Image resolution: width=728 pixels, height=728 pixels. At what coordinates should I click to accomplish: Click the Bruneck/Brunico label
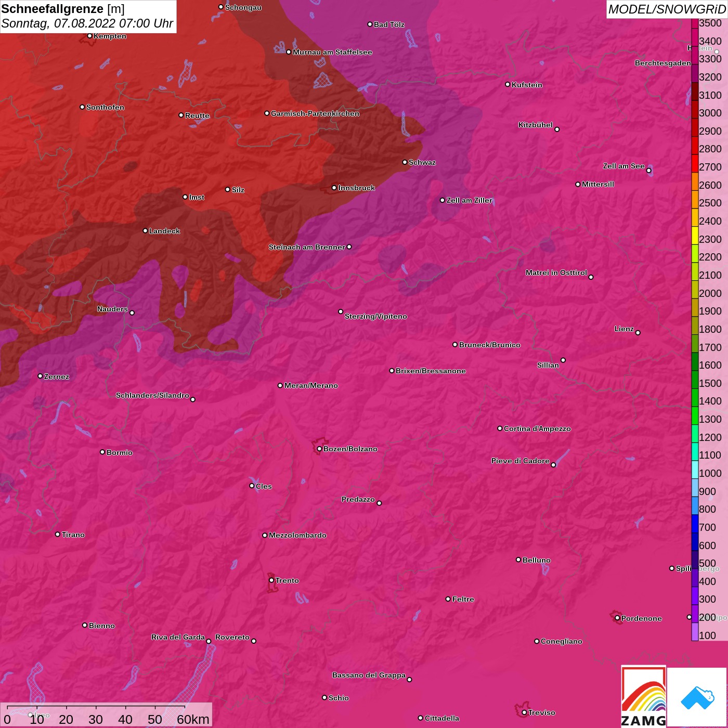pos(490,345)
